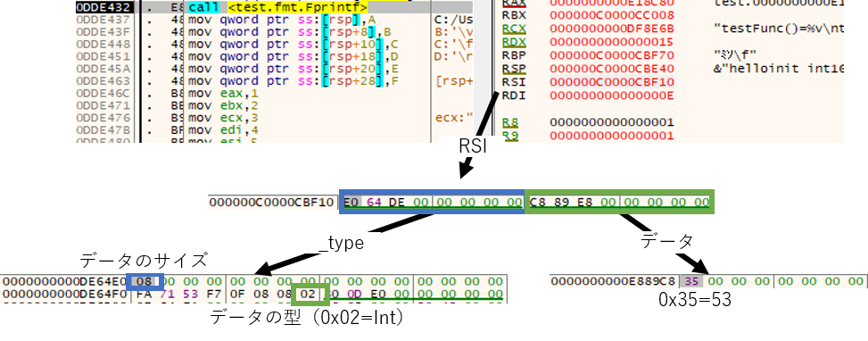Click byte FA in the DE64F0 dump row
The height and width of the screenshot is (341, 868).
point(144,295)
